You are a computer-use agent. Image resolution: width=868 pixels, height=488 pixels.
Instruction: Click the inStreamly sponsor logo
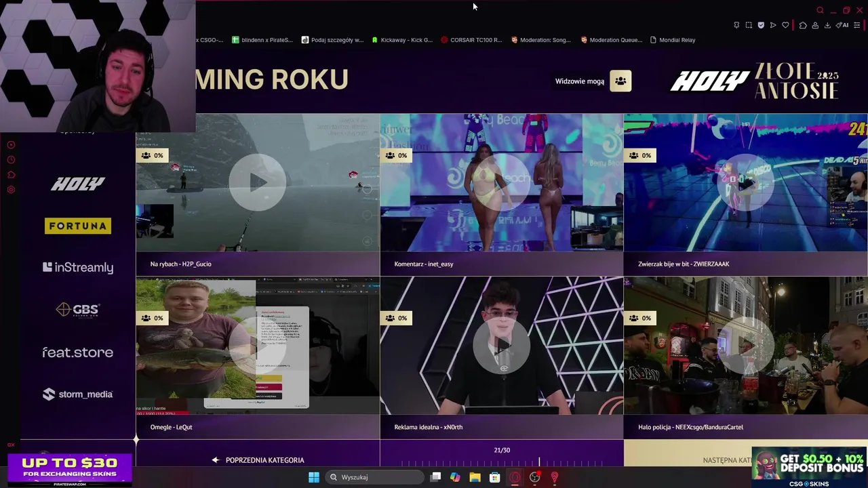(78, 268)
